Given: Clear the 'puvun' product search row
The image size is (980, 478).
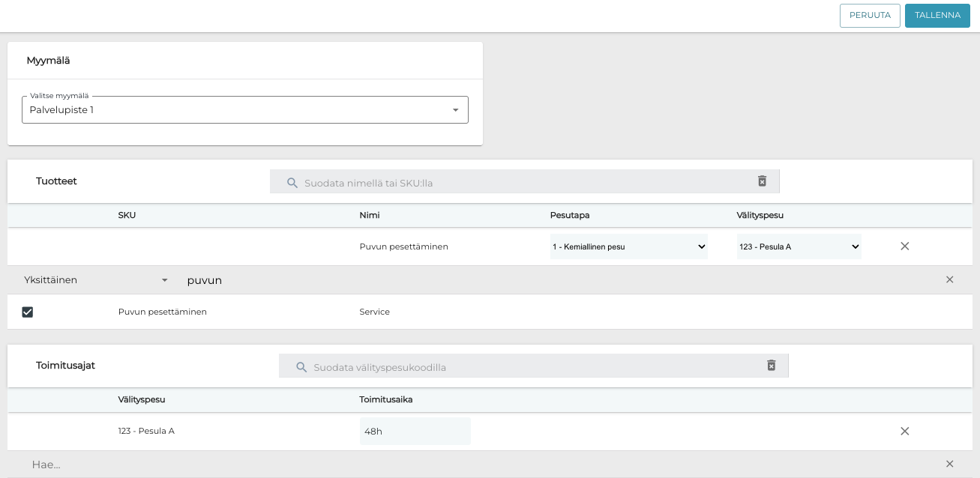Looking at the screenshot, I should [949, 279].
